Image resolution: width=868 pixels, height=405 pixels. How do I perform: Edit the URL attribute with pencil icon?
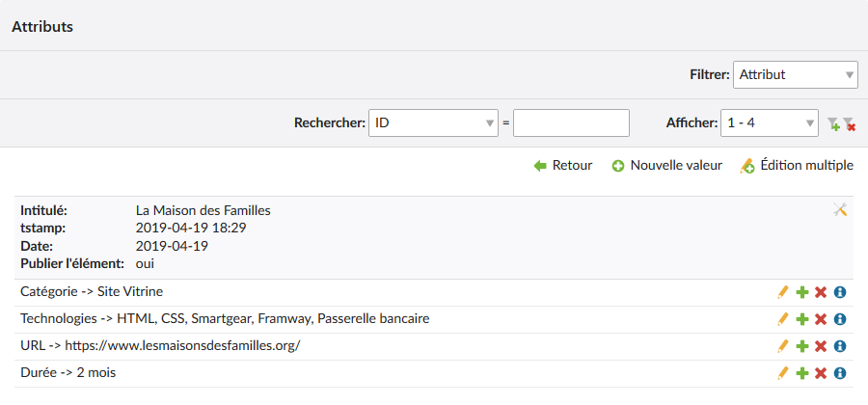coord(782,346)
